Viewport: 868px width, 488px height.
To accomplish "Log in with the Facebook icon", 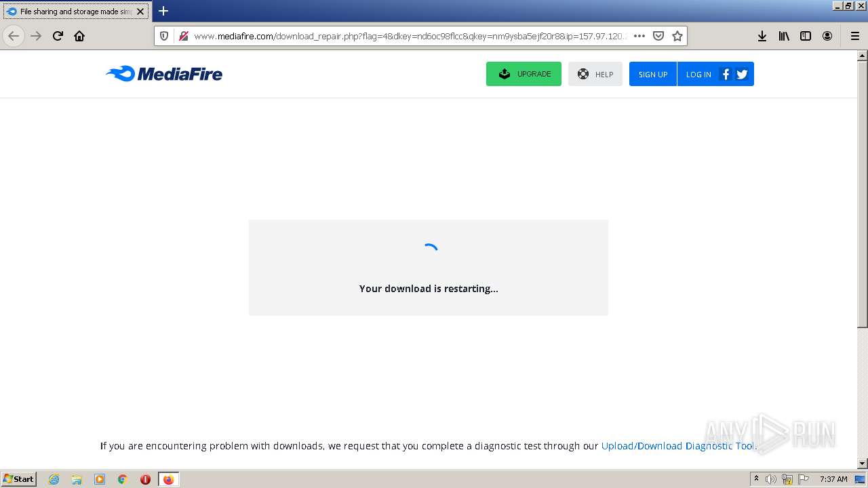I will [x=726, y=74].
